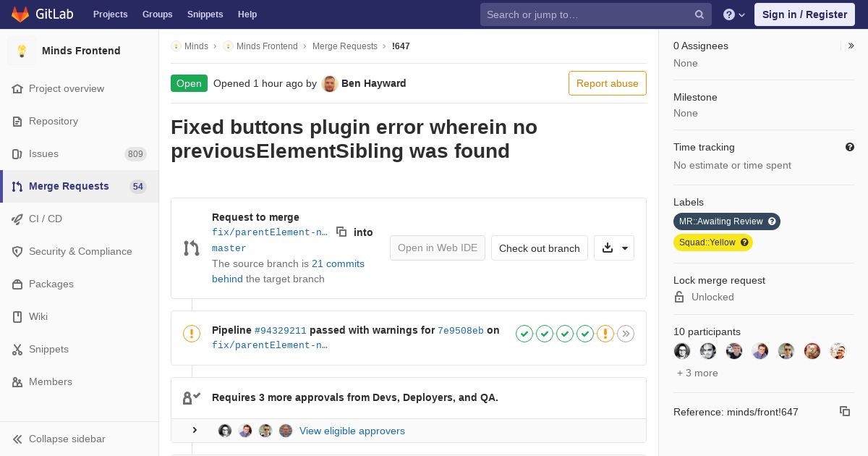This screenshot has height=456, width=868.
Task: Click second passed pipeline stage icon
Action: click(x=545, y=334)
